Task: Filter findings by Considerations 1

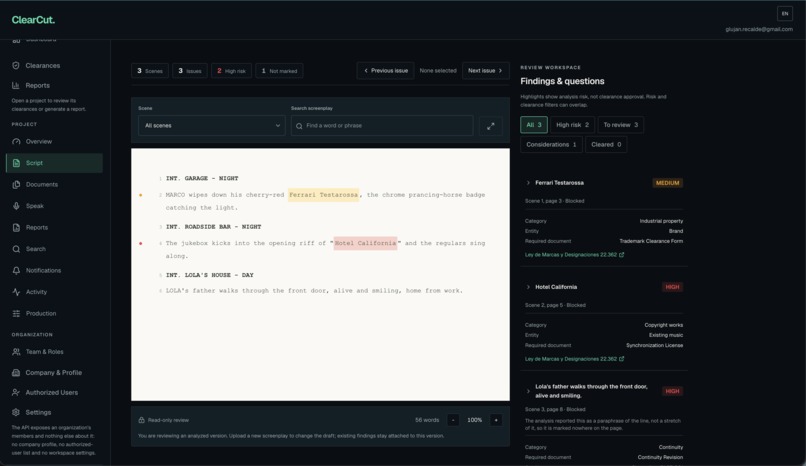Action: click(x=551, y=145)
